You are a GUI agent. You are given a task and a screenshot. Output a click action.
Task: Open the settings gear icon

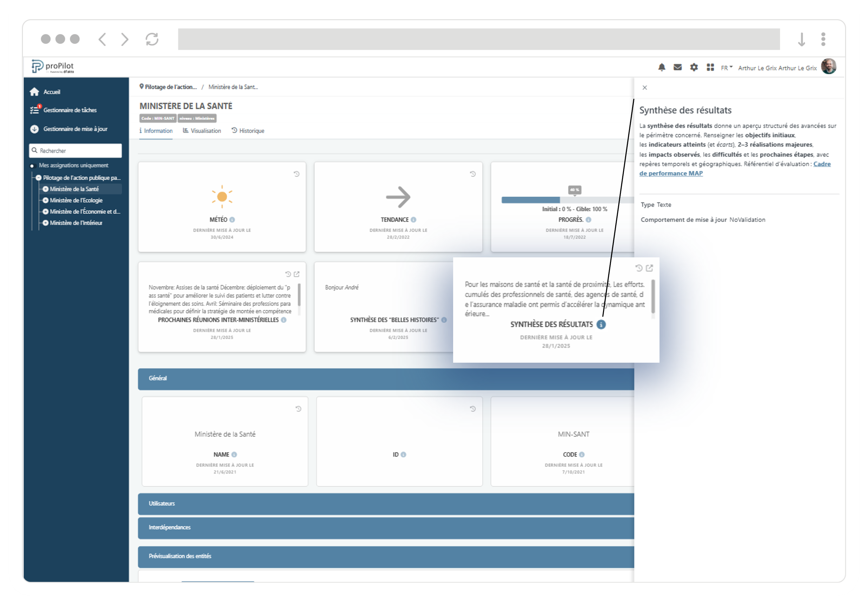(x=694, y=67)
